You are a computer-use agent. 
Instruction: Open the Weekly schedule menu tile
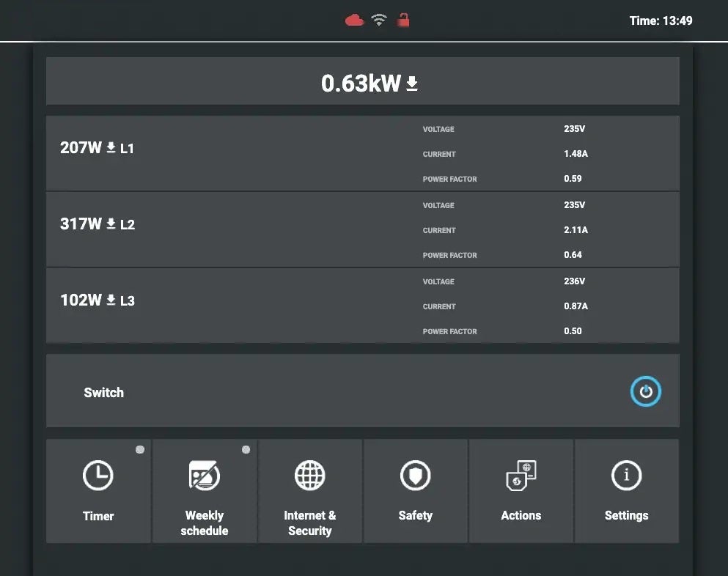pos(204,491)
